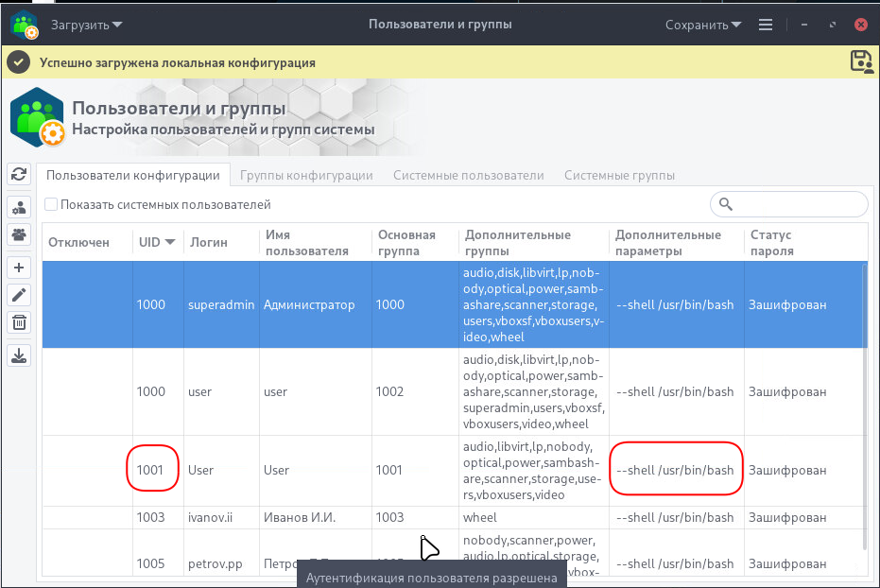880x588 pixels.
Task: Open the "Системные группы" tab
Action: 619,175
